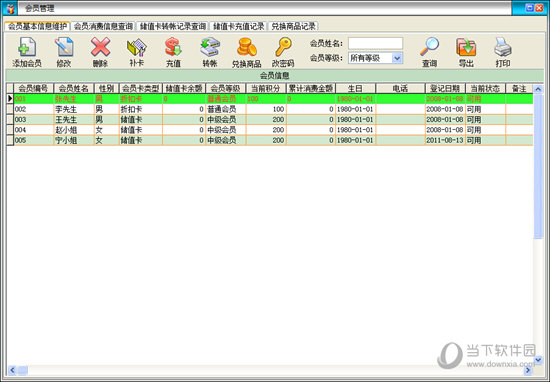Image resolution: width=550 pixels, height=382 pixels.
Task: Click horizontal scrollbar right arrow
Action: (528, 370)
